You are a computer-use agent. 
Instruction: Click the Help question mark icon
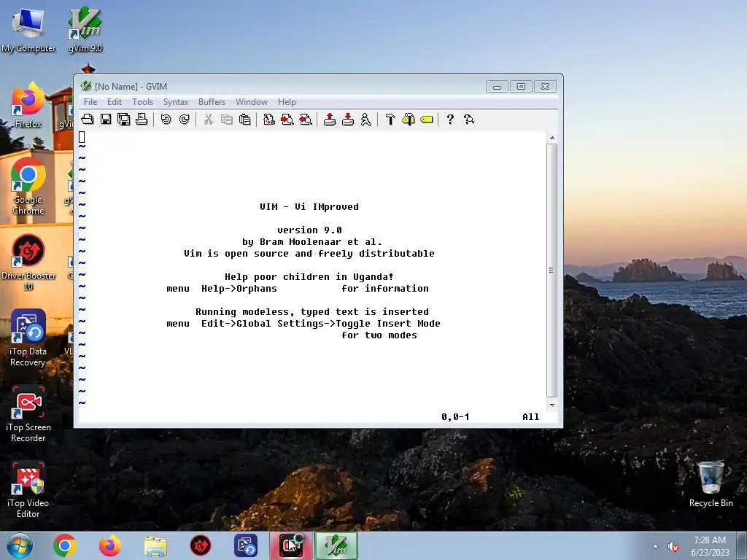450,119
